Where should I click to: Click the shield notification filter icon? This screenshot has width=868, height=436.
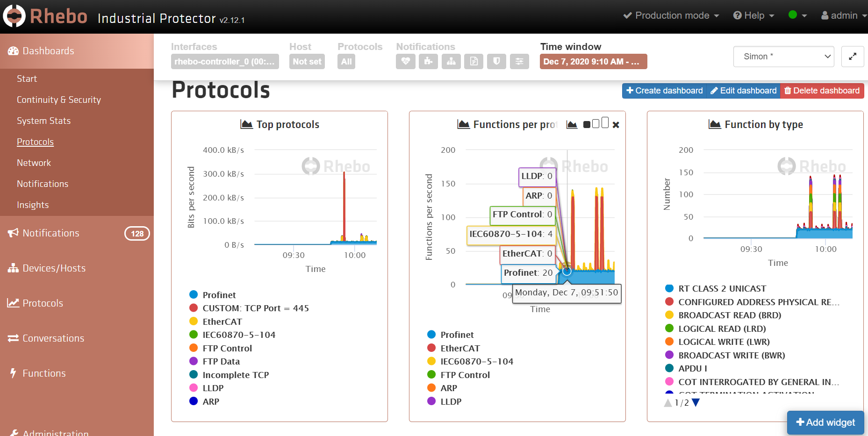496,61
